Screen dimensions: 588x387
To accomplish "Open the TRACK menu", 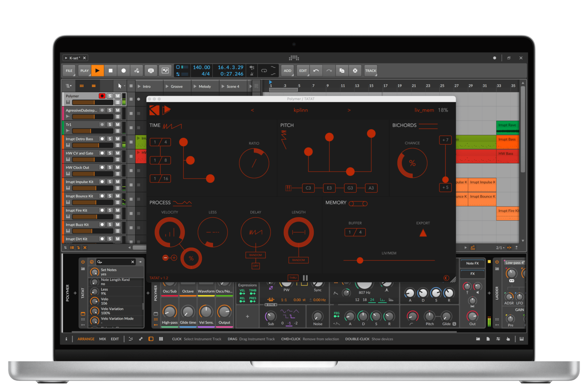I will 371,70.
